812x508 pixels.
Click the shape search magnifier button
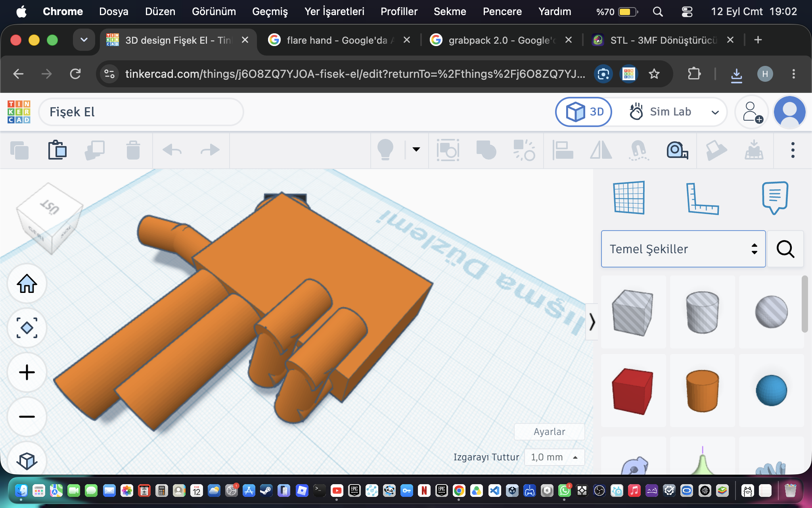coord(785,249)
